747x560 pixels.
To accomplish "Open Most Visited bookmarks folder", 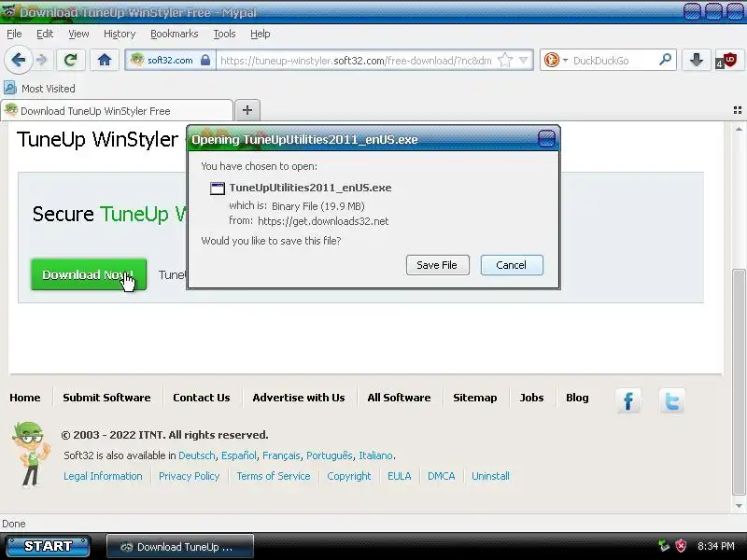I will click(x=39, y=88).
